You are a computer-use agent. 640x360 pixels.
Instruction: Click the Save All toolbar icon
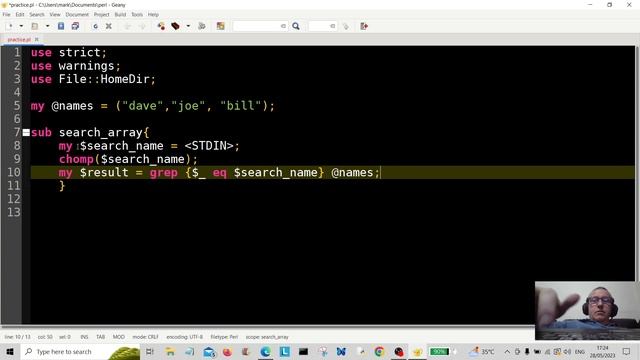(x=76, y=26)
